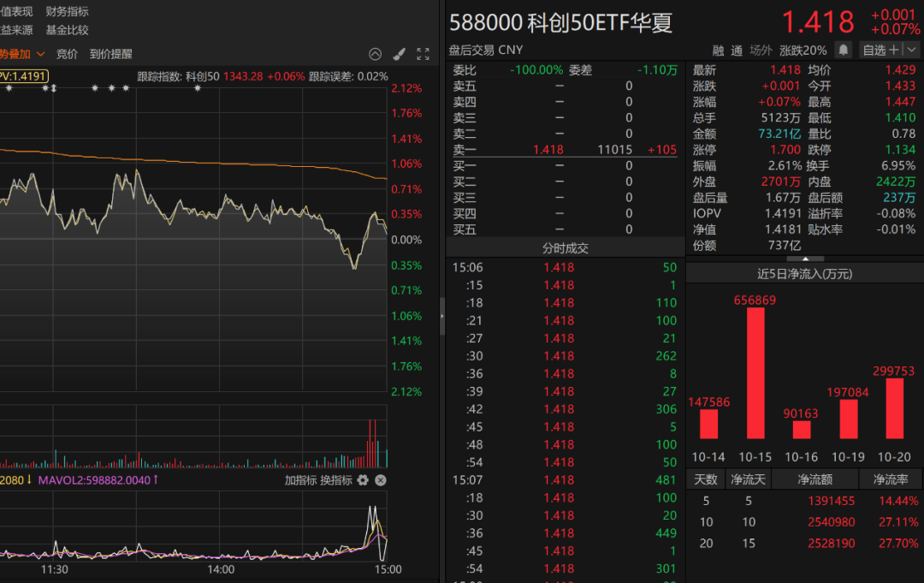Click the circled up-arrow icon above chart
Screen dimensions: 924x583
point(376,54)
